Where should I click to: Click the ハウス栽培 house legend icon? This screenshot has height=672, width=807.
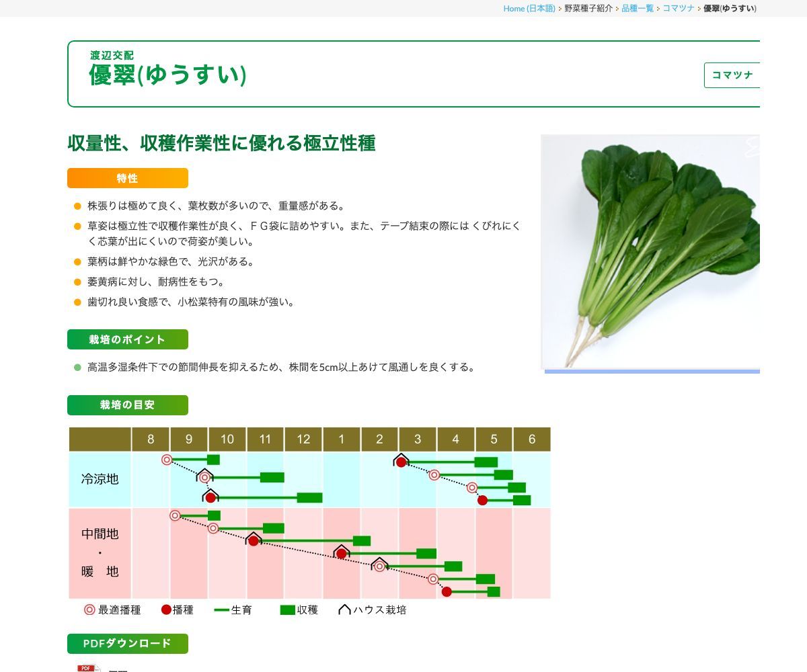[x=344, y=610]
